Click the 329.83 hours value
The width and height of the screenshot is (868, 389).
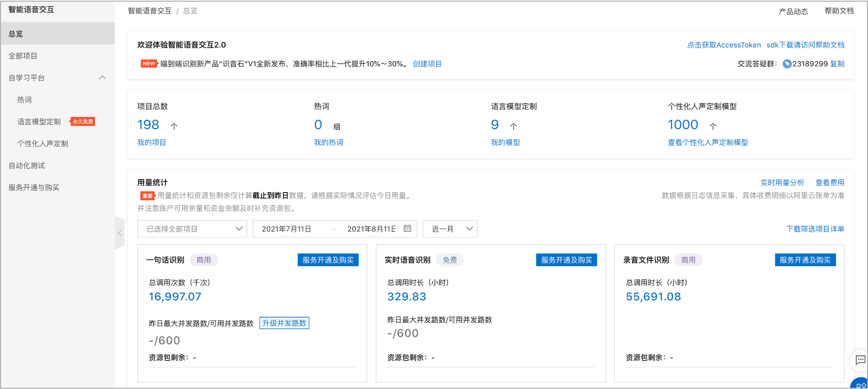[407, 297]
